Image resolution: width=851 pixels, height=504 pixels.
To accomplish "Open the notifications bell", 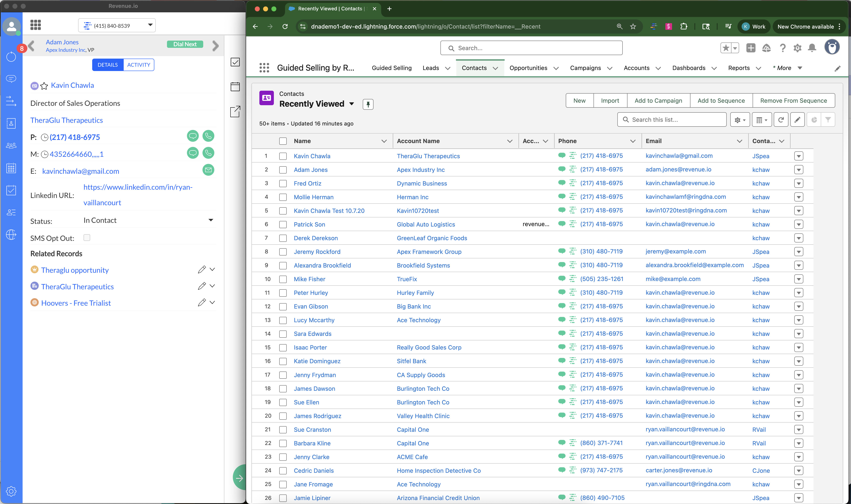I will click(x=812, y=48).
